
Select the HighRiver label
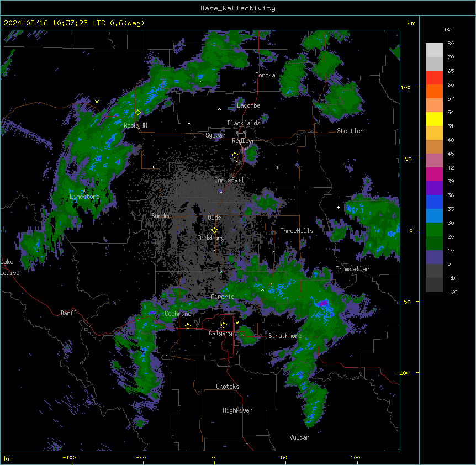237,410
